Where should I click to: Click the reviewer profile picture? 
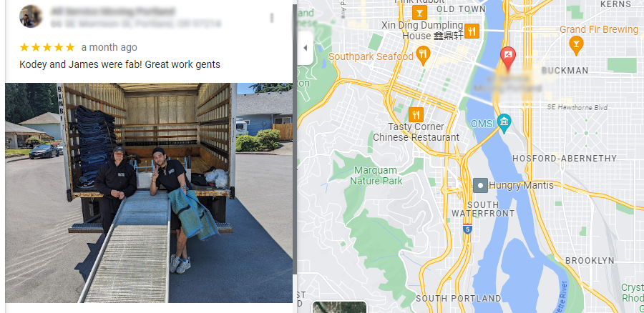point(31,16)
